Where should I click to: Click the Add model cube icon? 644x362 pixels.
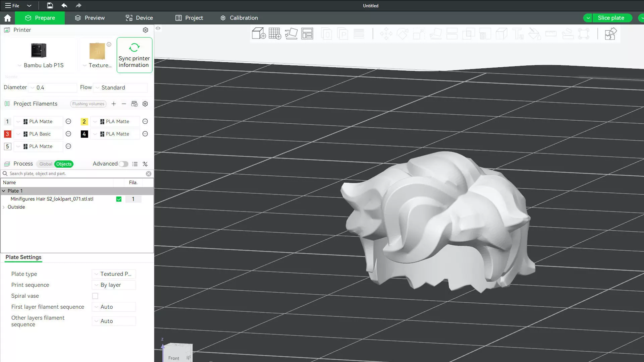point(259,34)
